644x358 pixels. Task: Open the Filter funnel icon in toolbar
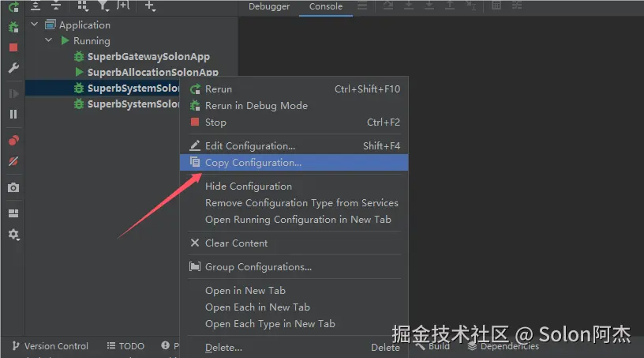pos(103,6)
